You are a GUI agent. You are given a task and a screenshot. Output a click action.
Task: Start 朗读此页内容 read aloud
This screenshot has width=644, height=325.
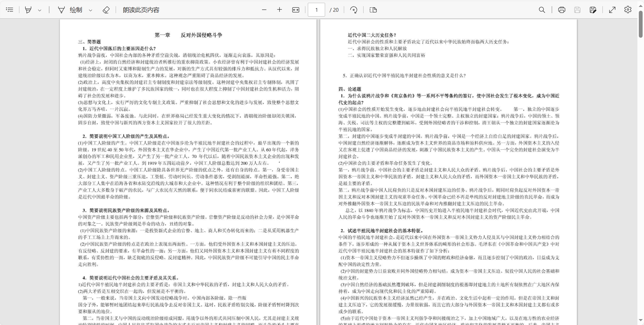click(141, 10)
